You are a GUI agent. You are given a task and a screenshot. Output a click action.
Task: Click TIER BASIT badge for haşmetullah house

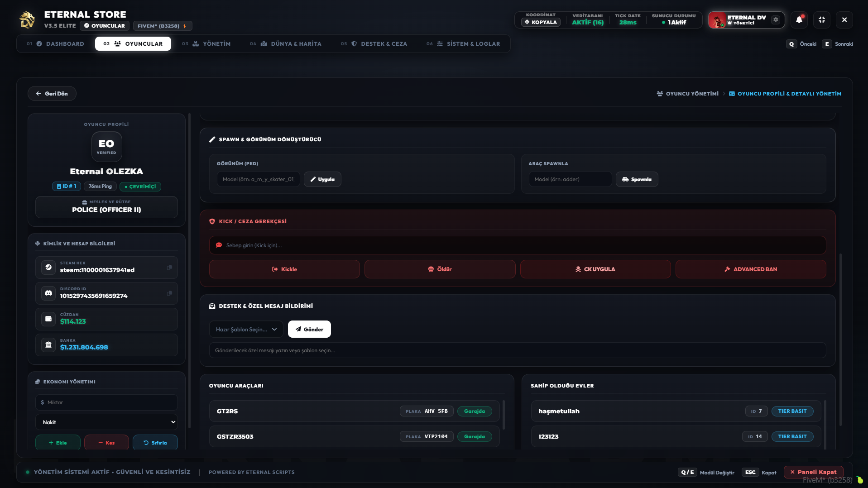792,411
